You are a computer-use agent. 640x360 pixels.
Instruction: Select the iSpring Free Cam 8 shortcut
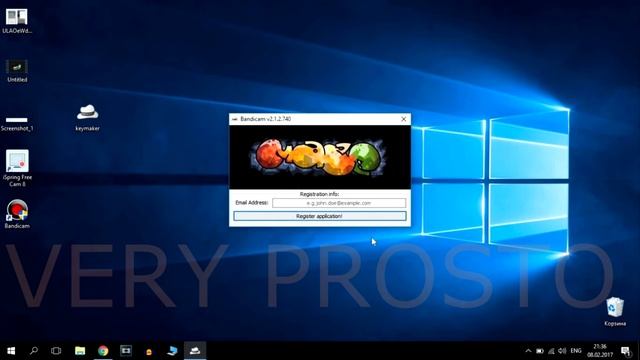pos(17,168)
